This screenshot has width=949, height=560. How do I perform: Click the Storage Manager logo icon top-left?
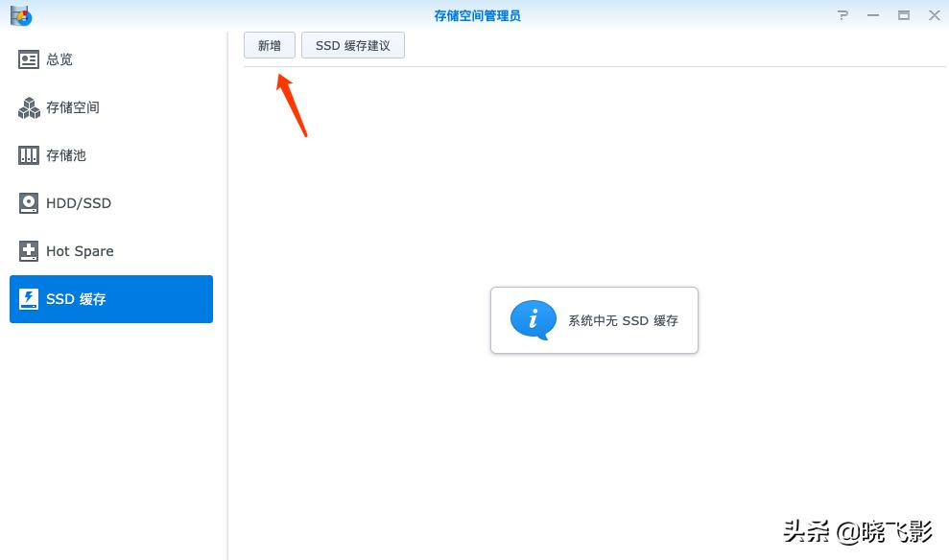21,15
